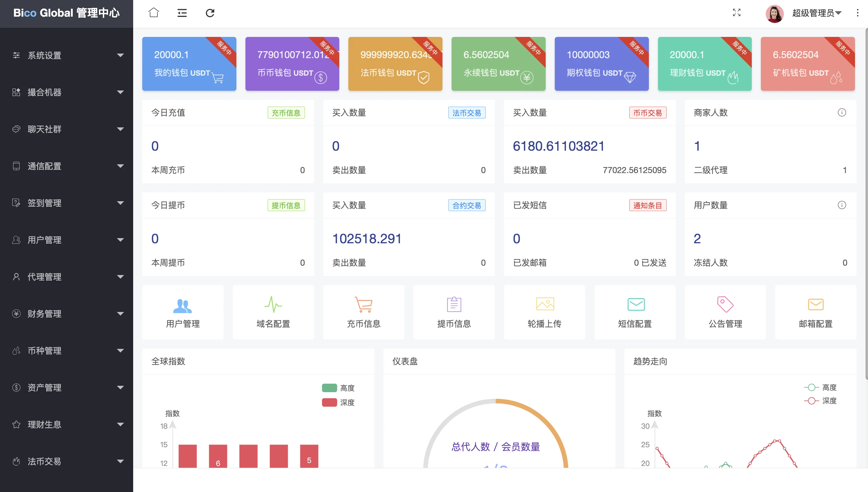Image resolution: width=868 pixels, height=492 pixels.
Task: Click the home icon in top bar
Action: click(x=153, y=13)
